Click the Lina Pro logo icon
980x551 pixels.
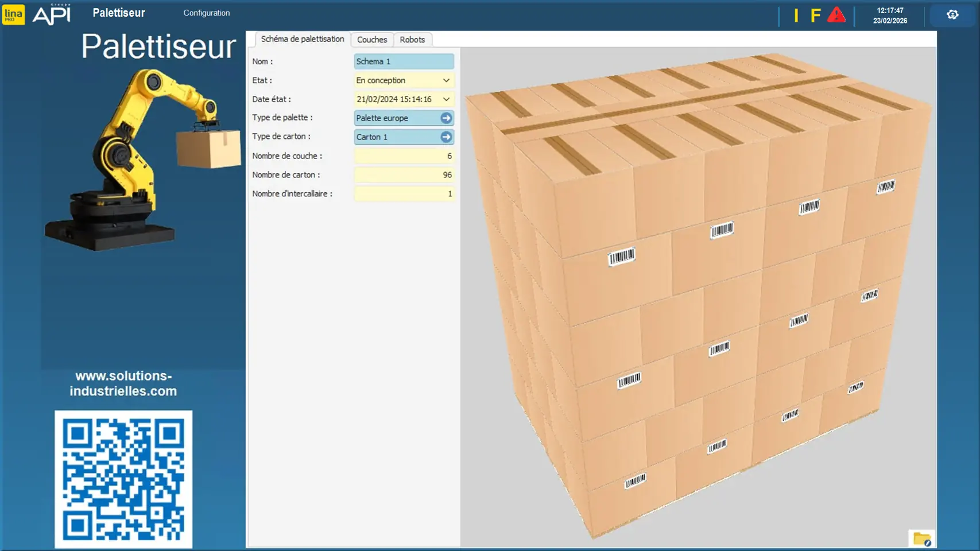[14, 15]
